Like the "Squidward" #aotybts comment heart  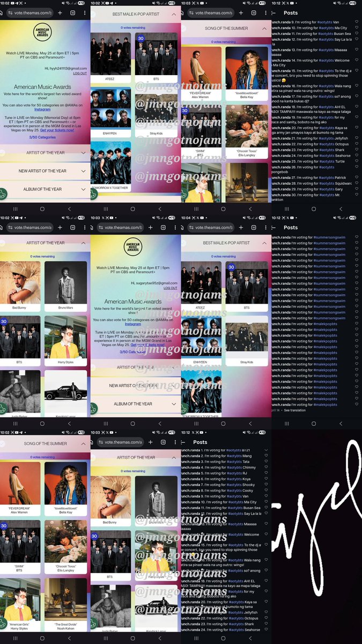tap(357, 183)
